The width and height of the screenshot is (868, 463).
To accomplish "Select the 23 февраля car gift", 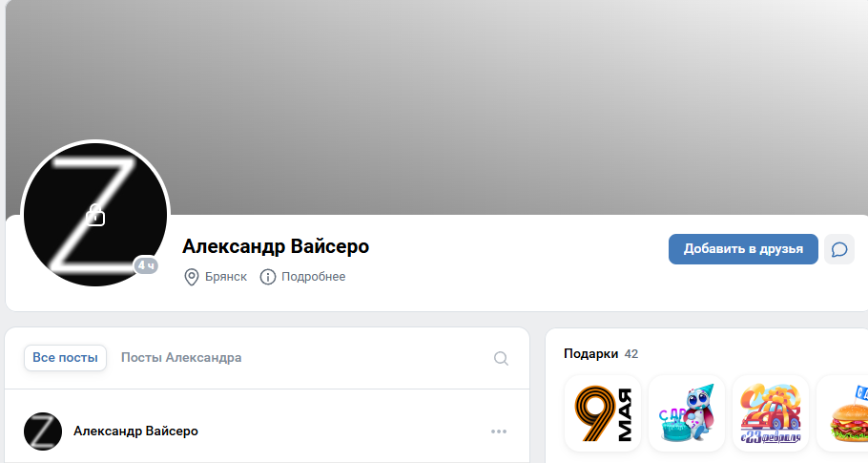I will (x=771, y=413).
